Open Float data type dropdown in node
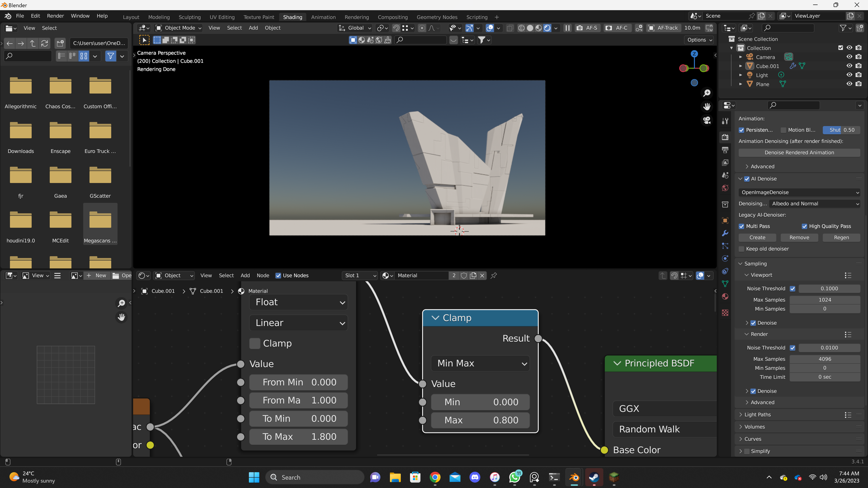Screen dimensions: 868x488 pos(299,302)
